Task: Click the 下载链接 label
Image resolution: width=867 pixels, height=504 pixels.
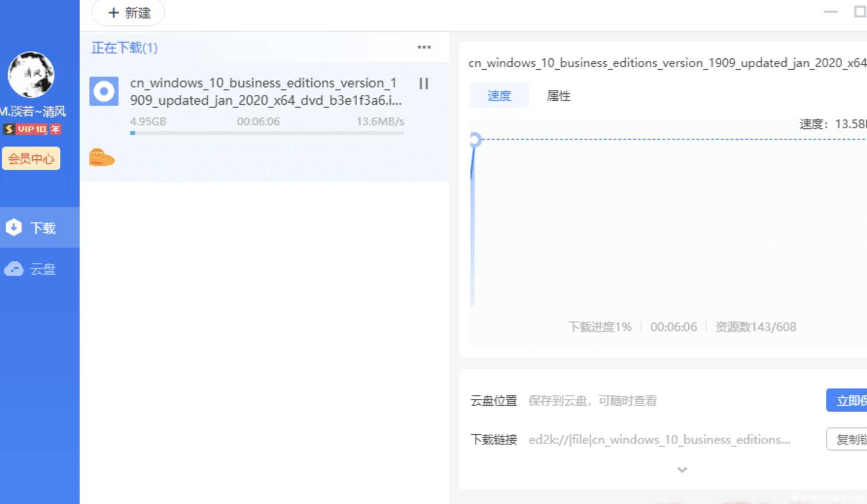Action: 494,439
